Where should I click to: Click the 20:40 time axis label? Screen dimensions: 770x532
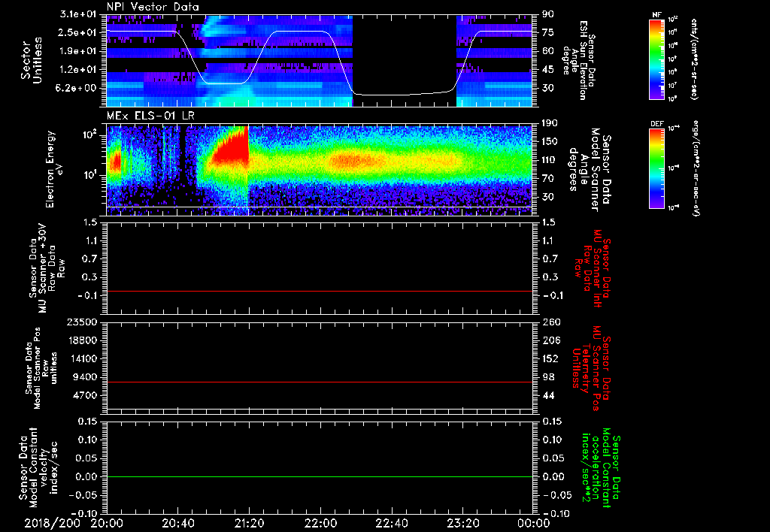(x=177, y=523)
